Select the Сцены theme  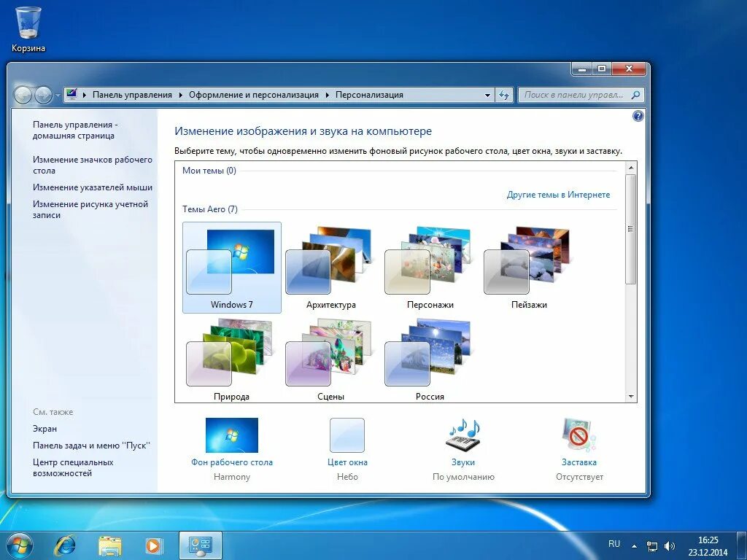click(330, 359)
